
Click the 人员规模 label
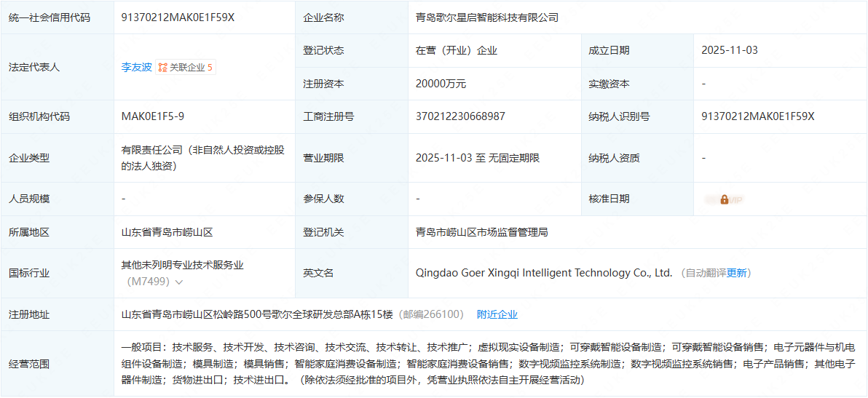29,199
